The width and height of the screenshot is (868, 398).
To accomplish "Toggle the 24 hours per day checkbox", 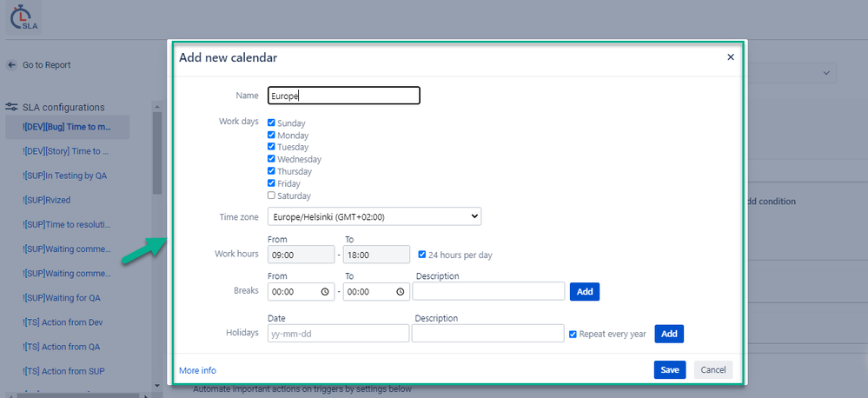I will pyautogui.click(x=422, y=255).
